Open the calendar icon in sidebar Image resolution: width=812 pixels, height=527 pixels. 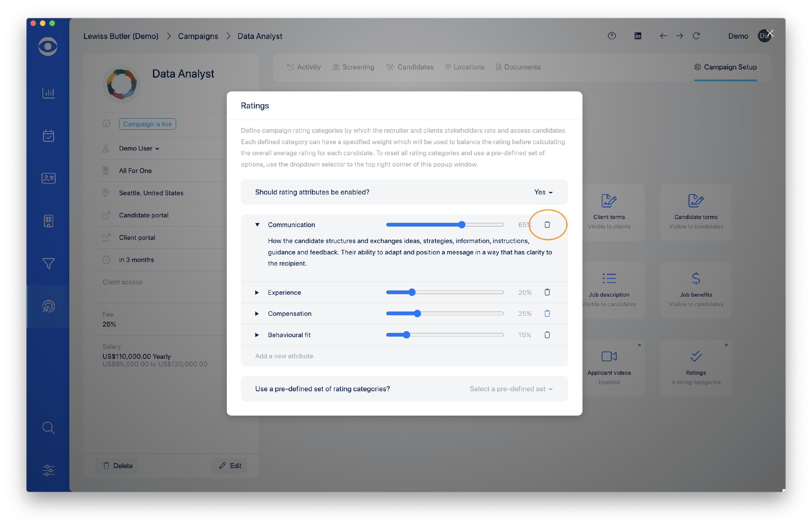point(48,136)
